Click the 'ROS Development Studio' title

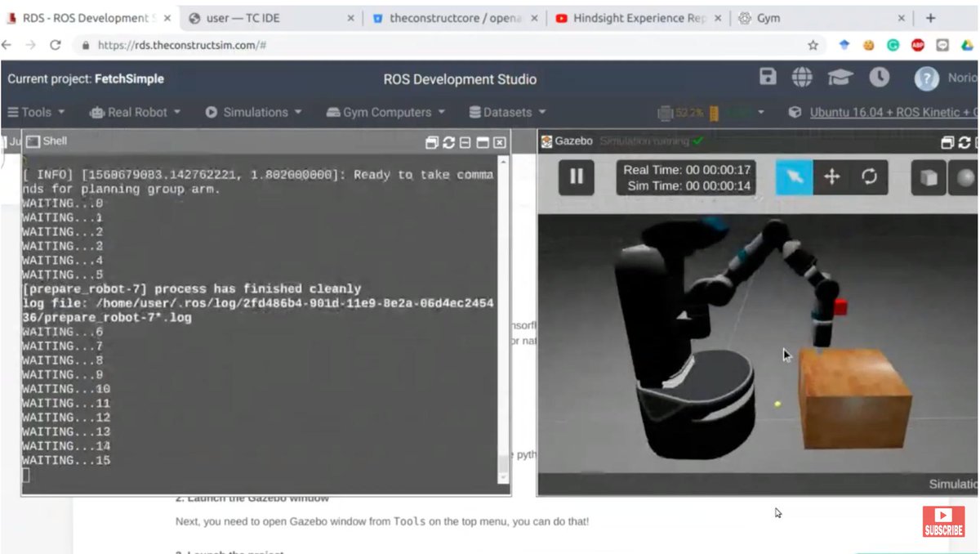[460, 79]
